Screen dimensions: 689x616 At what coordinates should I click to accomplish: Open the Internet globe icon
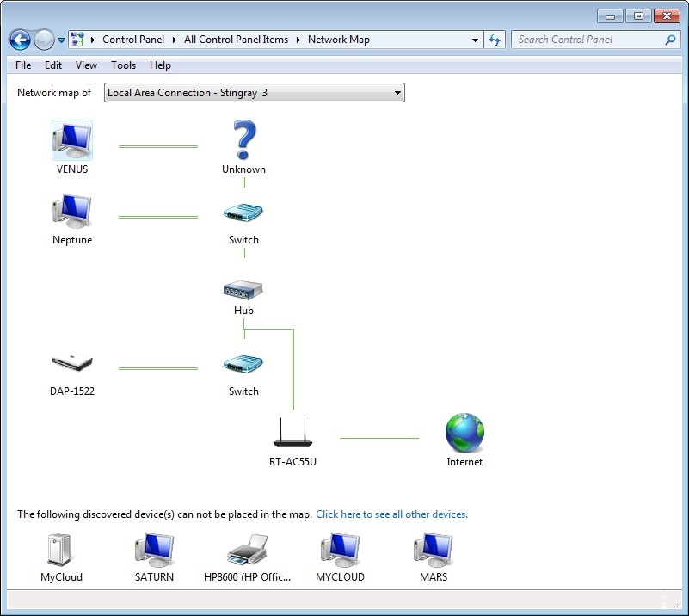[x=464, y=433]
